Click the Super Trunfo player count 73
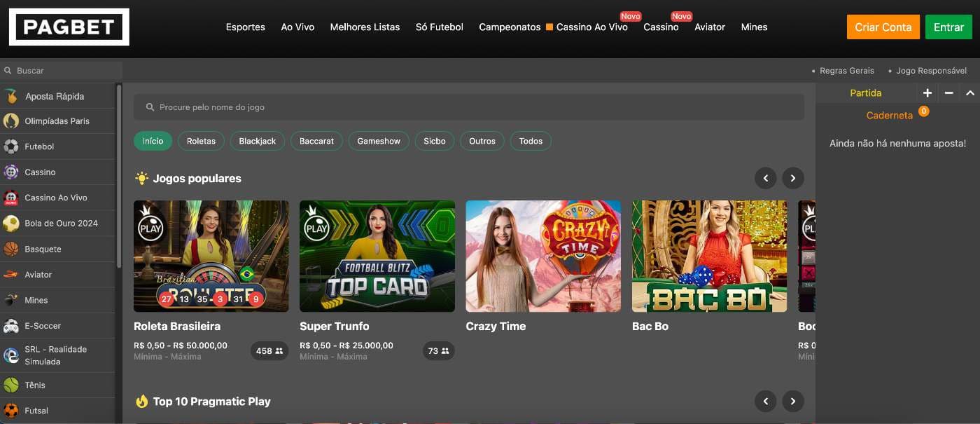980x424 pixels. (439, 351)
